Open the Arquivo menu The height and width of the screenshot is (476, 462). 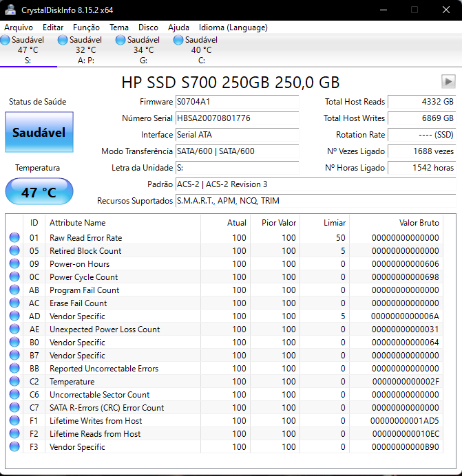tap(19, 28)
